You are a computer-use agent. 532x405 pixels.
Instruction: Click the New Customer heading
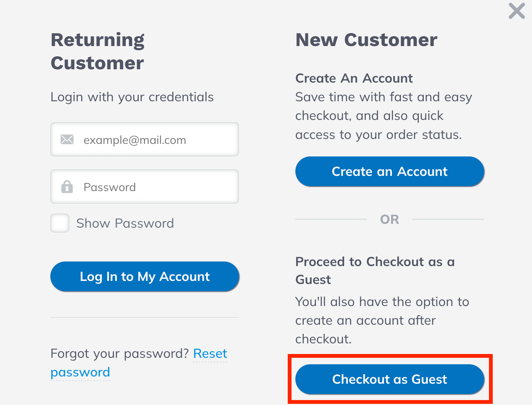[366, 40]
